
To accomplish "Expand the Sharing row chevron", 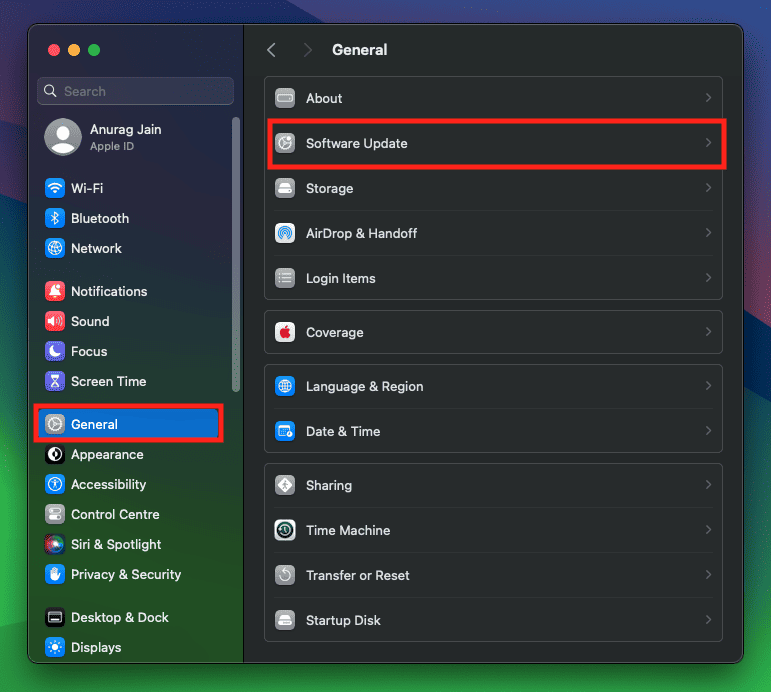I will click(708, 485).
